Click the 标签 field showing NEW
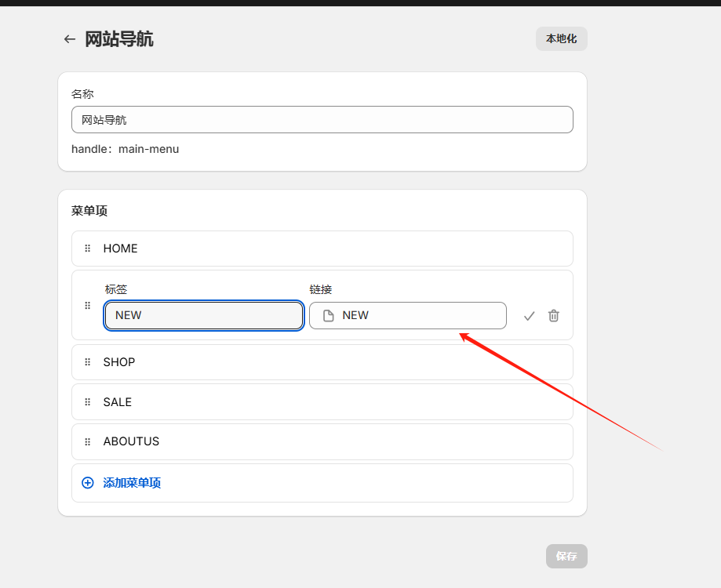Image resolution: width=721 pixels, height=588 pixels. [203, 315]
